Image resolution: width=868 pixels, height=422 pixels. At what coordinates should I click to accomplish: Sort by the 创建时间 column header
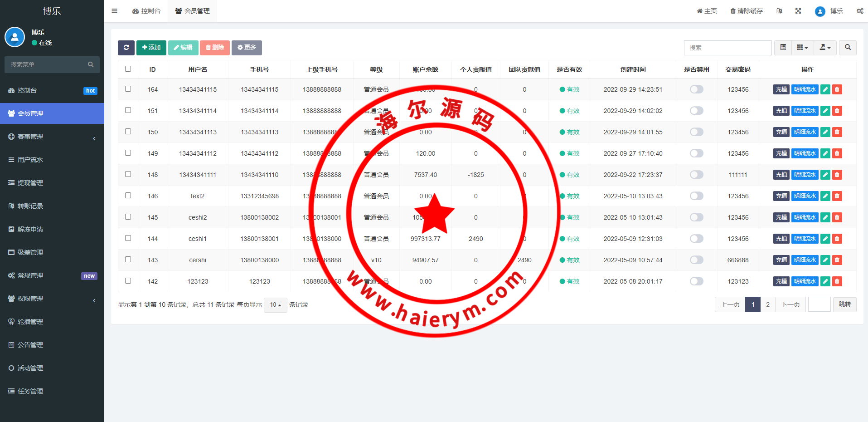pos(633,69)
